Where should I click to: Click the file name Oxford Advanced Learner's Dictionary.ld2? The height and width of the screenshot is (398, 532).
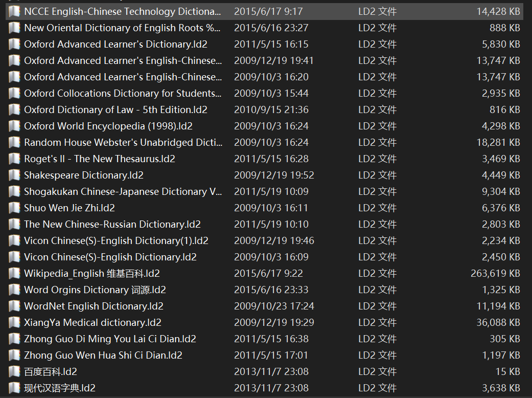[x=115, y=44]
